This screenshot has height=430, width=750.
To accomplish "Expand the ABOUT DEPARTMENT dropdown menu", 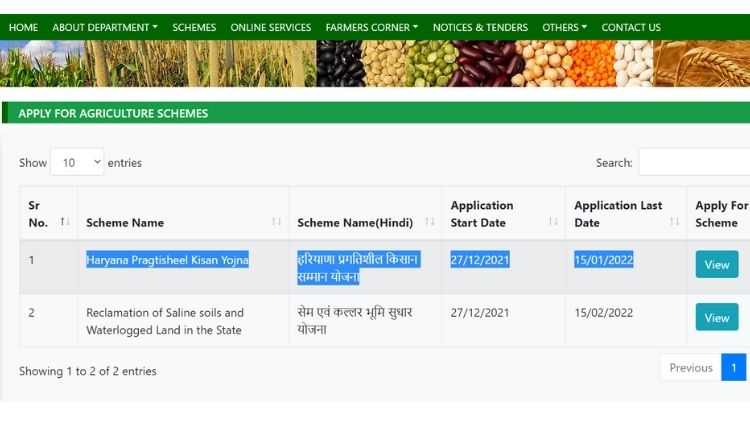I will pos(105,28).
